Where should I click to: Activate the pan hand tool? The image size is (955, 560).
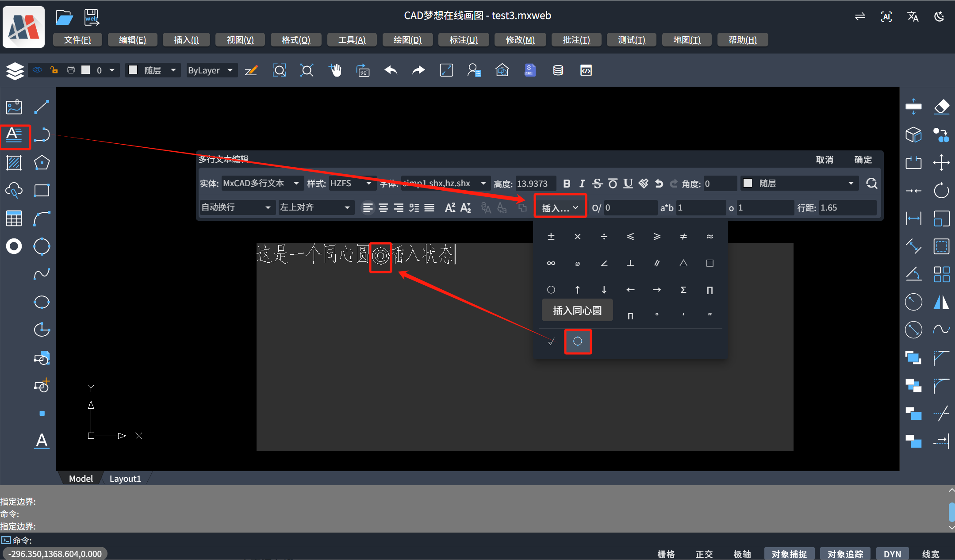pos(335,70)
